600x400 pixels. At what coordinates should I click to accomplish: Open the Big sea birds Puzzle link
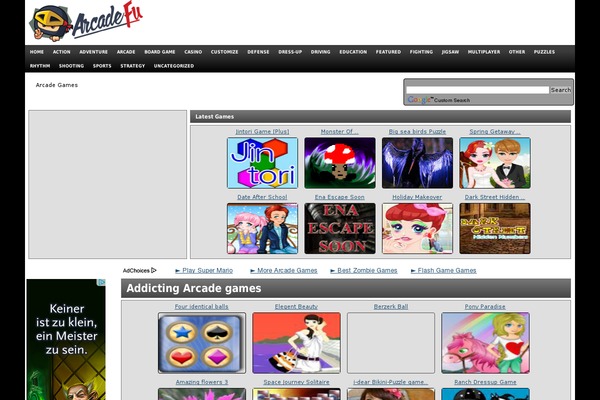(x=417, y=131)
